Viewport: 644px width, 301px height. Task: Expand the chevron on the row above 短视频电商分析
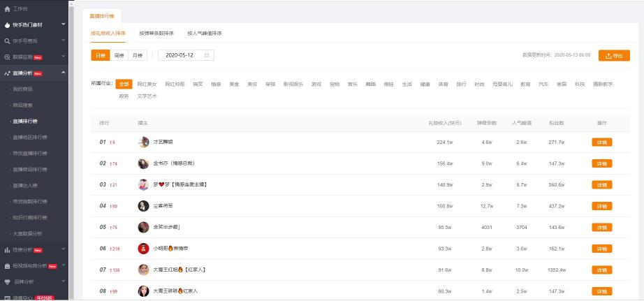[64, 249]
